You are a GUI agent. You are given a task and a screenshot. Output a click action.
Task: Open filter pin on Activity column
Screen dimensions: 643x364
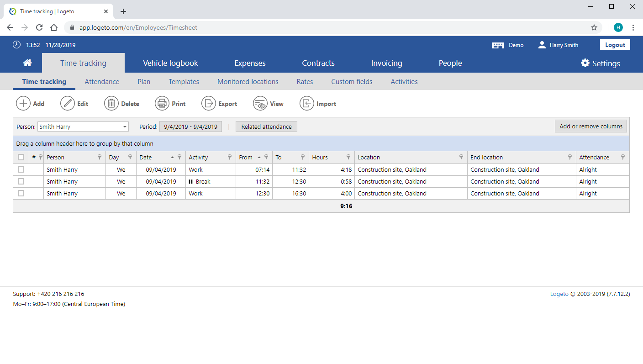click(x=230, y=157)
